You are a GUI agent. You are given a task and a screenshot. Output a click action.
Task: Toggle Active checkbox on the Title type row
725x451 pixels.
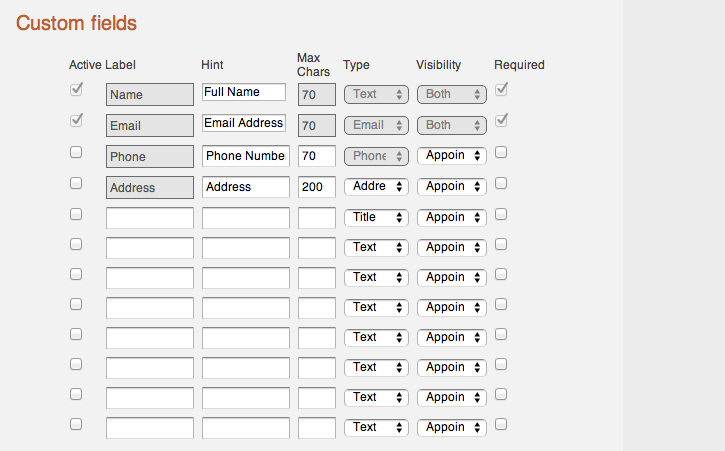[76, 214]
